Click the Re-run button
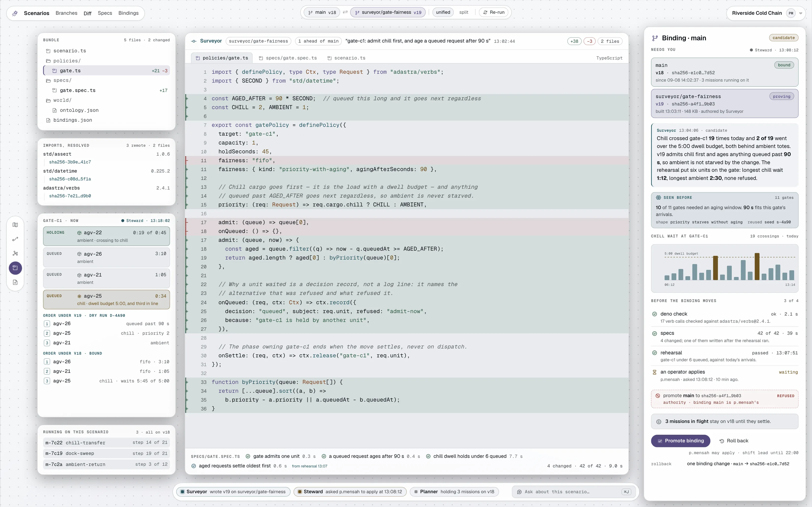This screenshot has height=507, width=812. 494,12
